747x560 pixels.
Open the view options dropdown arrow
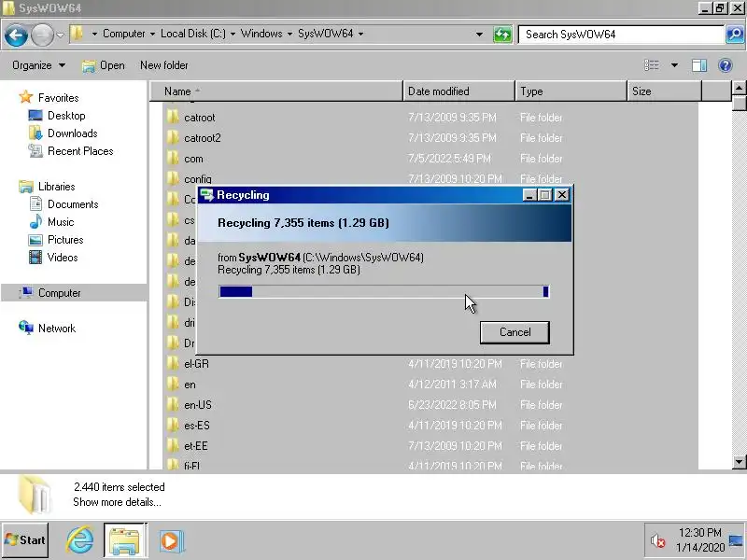point(674,65)
